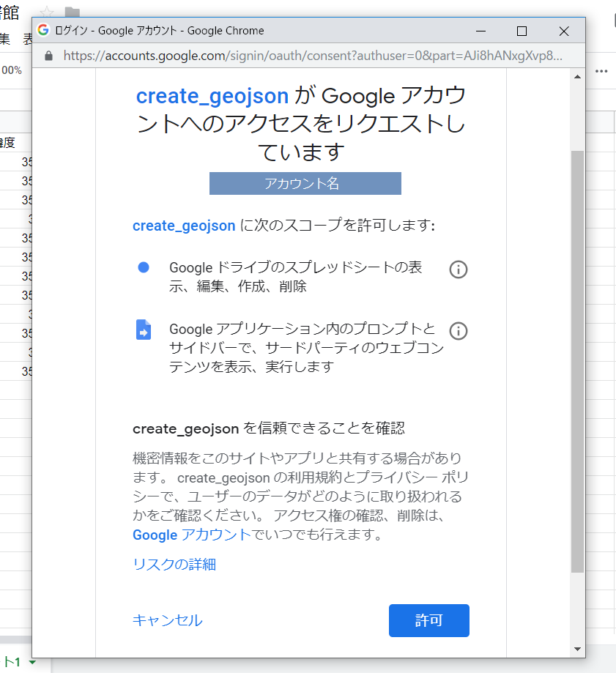Click the URL in the address bar
This screenshot has height=673, width=616.
click(313, 56)
